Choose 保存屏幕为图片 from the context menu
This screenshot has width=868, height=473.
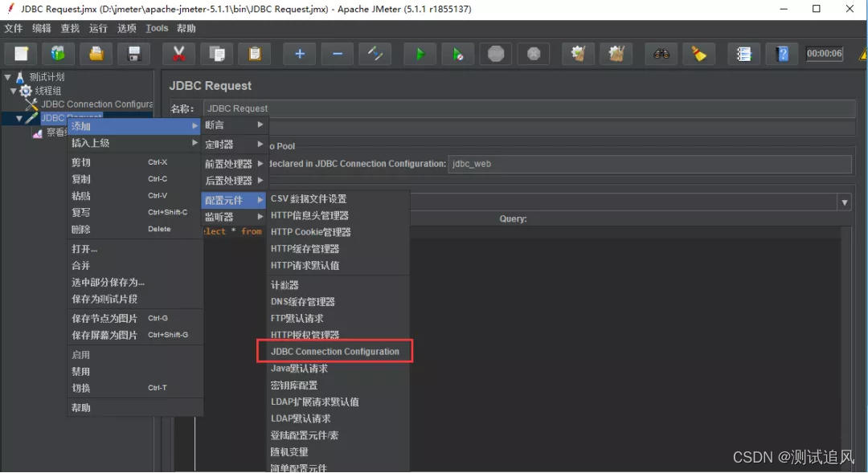pos(134,335)
